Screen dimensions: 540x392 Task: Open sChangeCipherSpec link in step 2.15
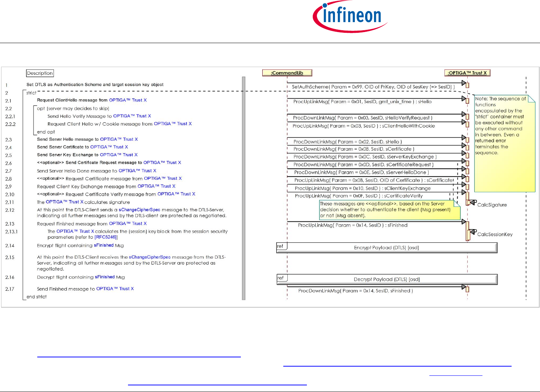pos(150,257)
